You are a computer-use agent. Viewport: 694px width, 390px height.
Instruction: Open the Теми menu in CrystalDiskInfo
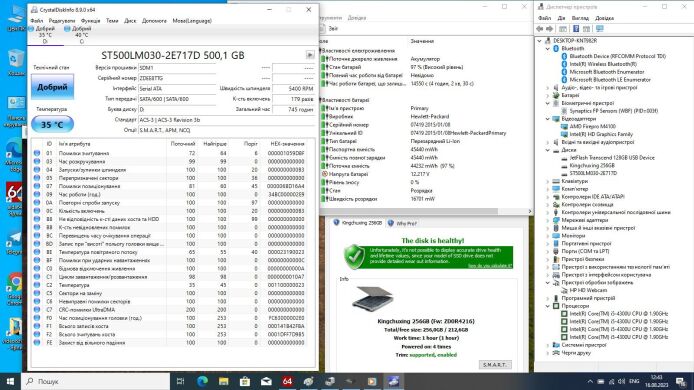pyautogui.click(x=112, y=20)
